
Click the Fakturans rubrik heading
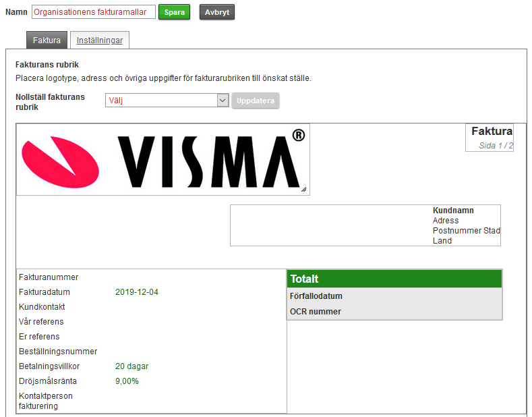tap(47, 65)
